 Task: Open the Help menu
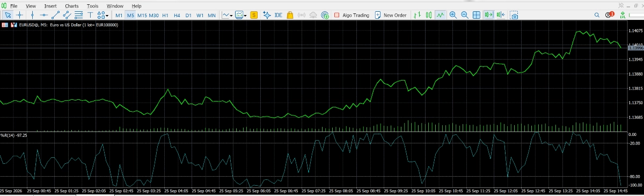coord(137,5)
